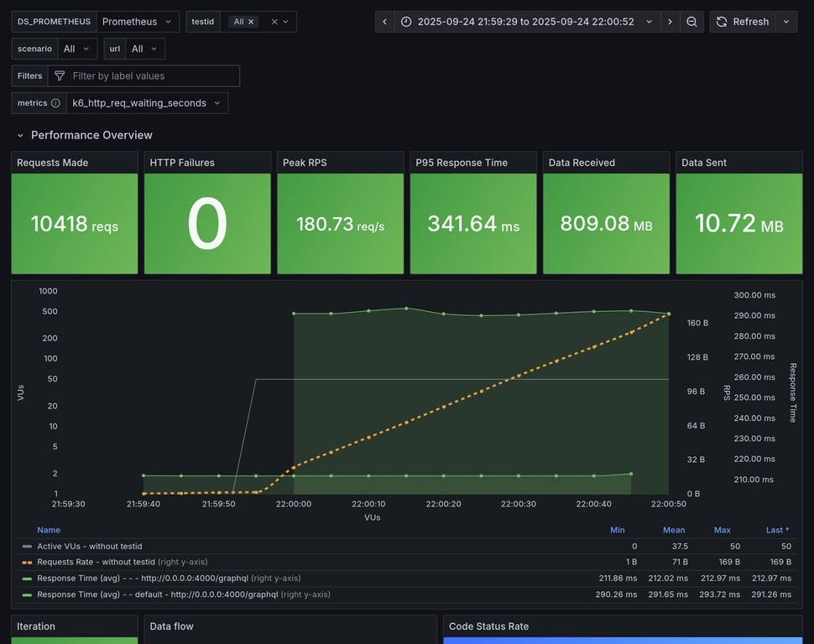Shift time range backward with left arrow
Viewport: 814px width, 644px height.
pyautogui.click(x=384, y=22)
